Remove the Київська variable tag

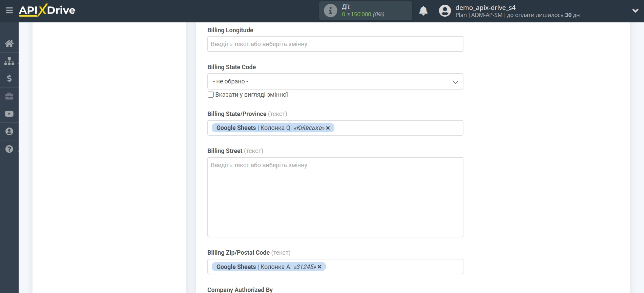click(x=328, y=128)
